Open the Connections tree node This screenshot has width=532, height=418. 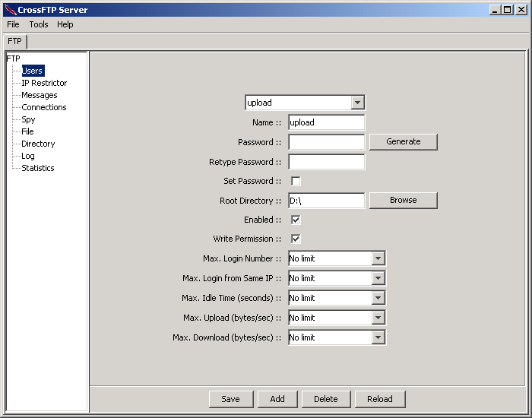pyautogui.click(x=44, y=107)
